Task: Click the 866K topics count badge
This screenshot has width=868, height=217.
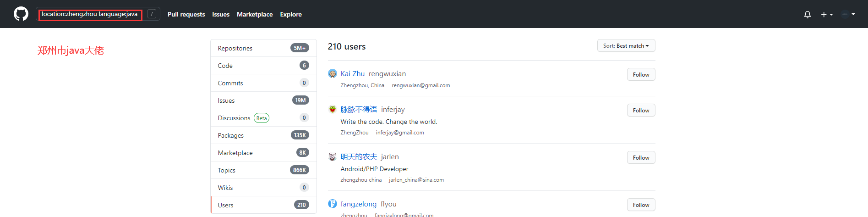Action: click(x=300, y=170)
